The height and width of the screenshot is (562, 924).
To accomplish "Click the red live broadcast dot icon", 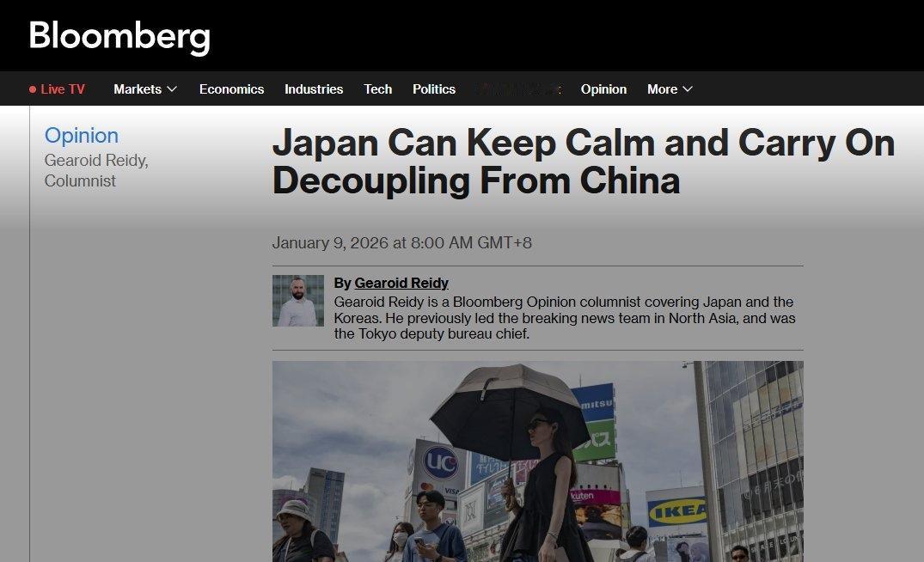I will tap(32, 89).
